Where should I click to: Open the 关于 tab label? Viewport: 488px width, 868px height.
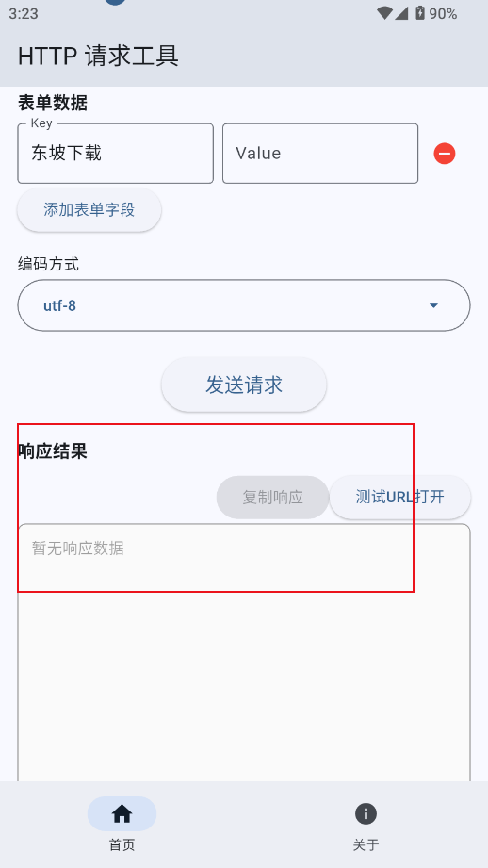pyautogui.click(x=366, y=844)
